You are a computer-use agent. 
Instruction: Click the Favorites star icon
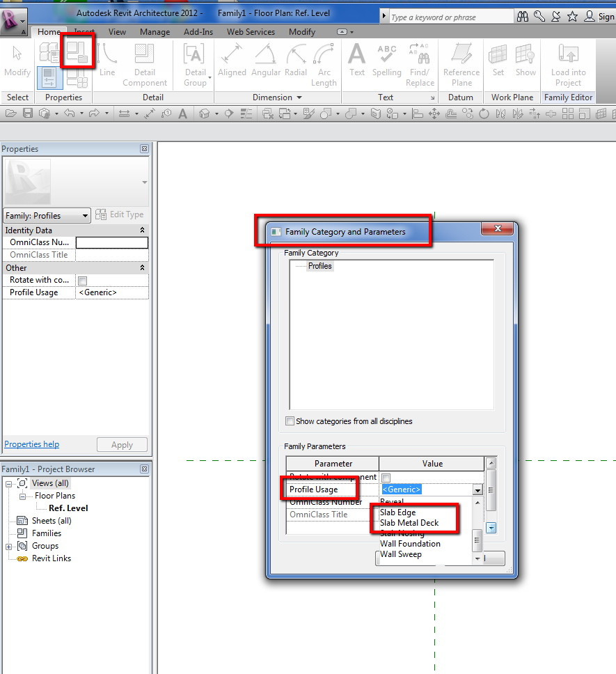pos(572,17)
